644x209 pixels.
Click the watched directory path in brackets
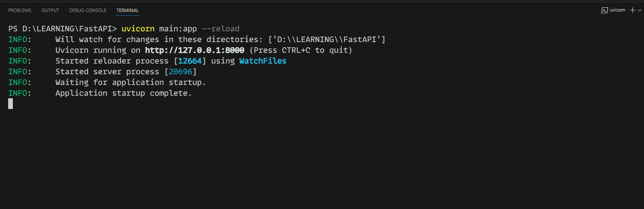click(x=327, y=39)
